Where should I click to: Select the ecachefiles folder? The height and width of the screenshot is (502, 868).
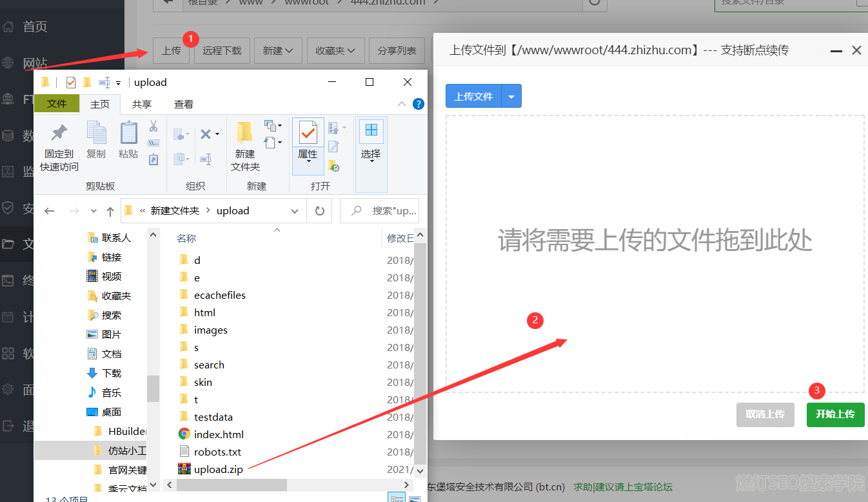coord(220,295)
